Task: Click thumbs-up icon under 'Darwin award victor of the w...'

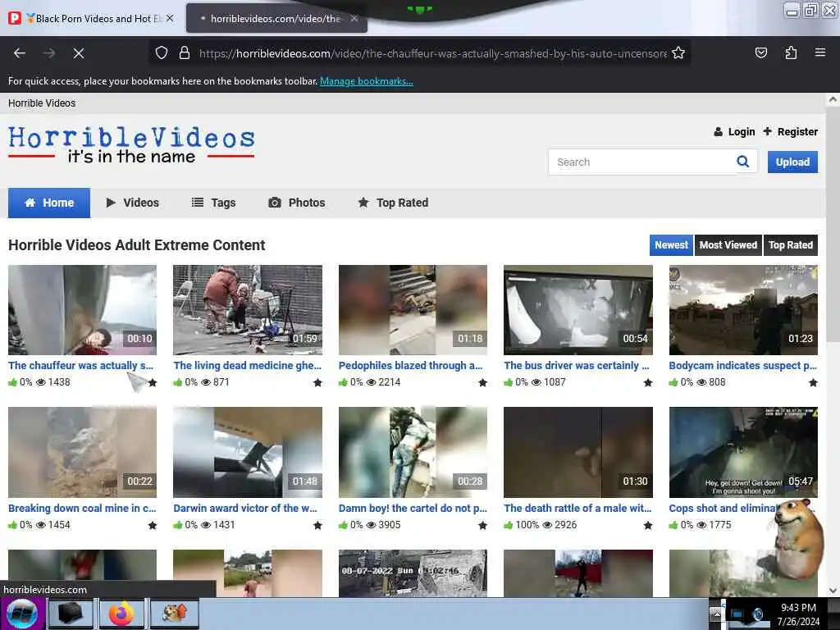Action: click(x=178, y=525)
